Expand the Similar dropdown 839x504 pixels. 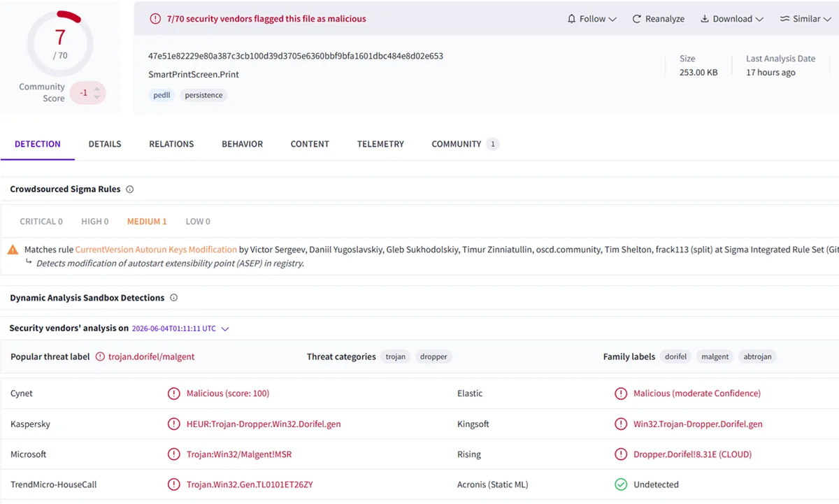pos(805,19)
